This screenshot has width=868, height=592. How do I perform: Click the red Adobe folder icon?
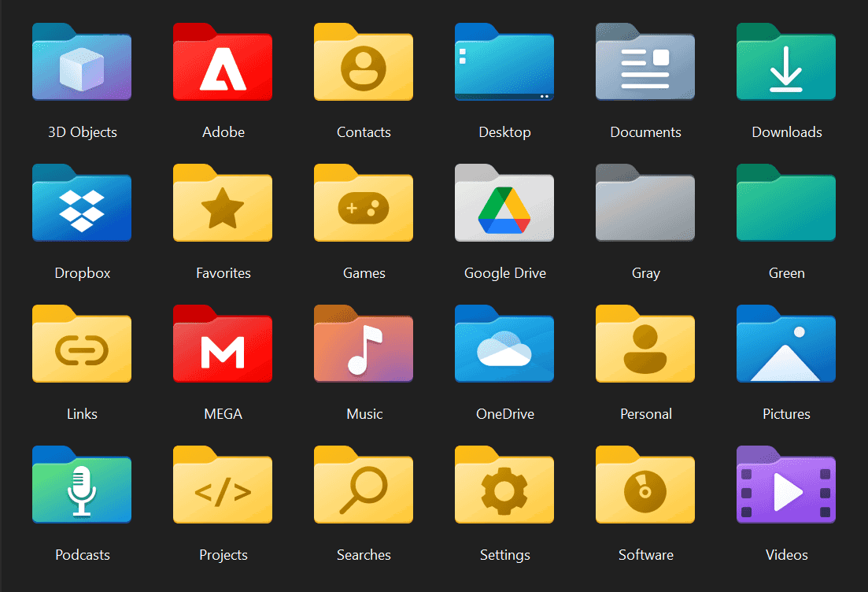[x=223, y=63]
